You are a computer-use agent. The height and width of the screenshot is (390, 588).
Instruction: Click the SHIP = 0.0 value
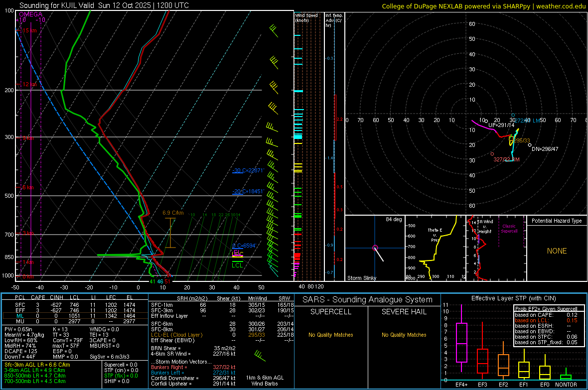coord(117,381)
